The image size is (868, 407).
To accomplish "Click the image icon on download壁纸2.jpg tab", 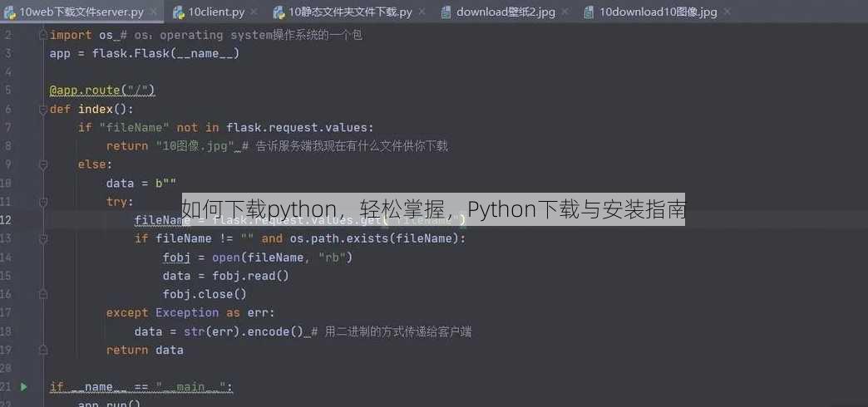I will point(446,12).
